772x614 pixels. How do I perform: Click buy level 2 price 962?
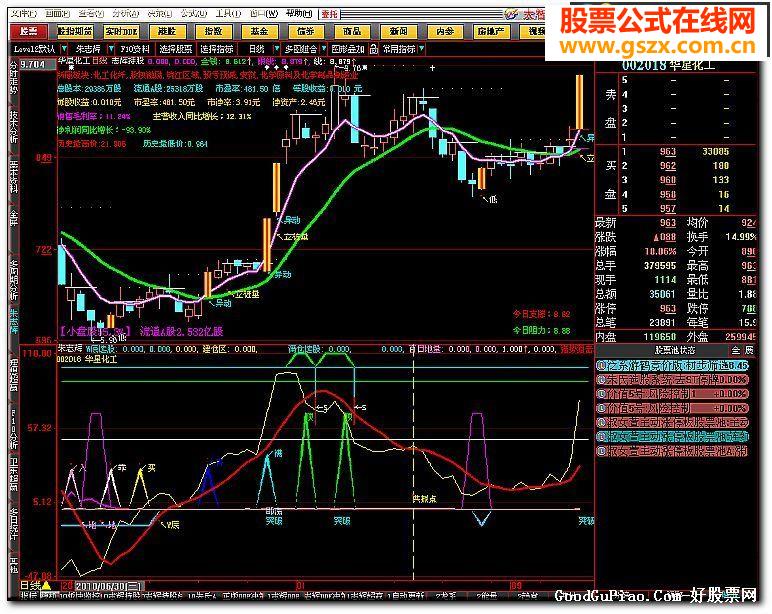[x=668, y=166]
